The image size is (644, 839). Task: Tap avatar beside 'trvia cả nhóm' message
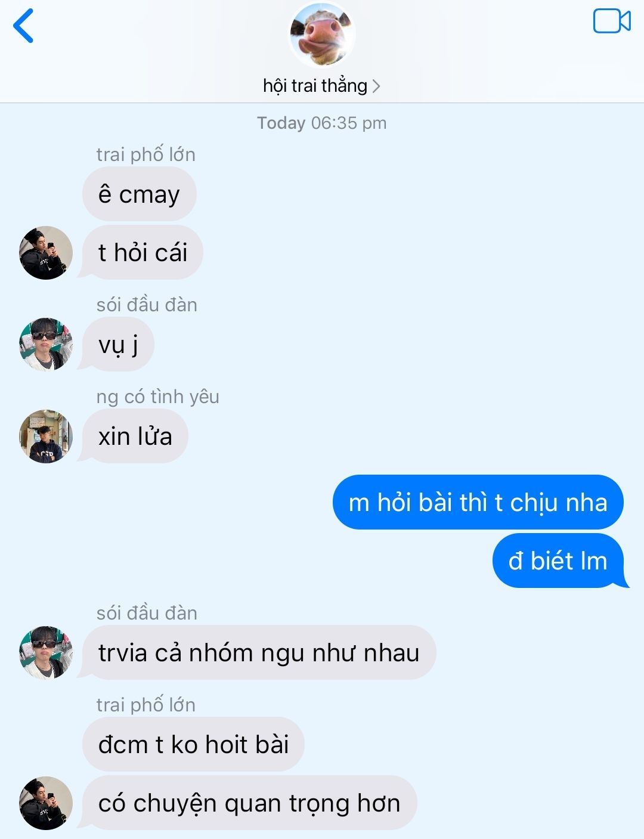[46, 652]
